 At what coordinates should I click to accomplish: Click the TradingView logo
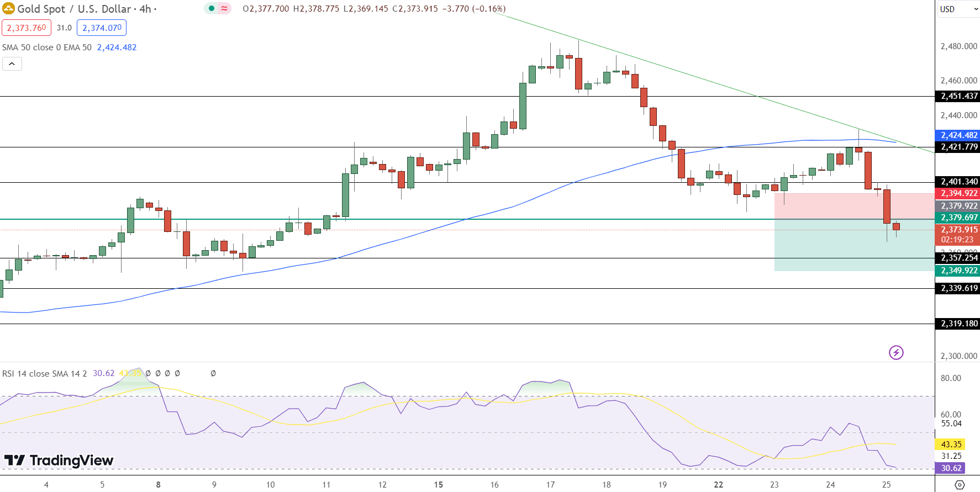(x=59, y=460)
